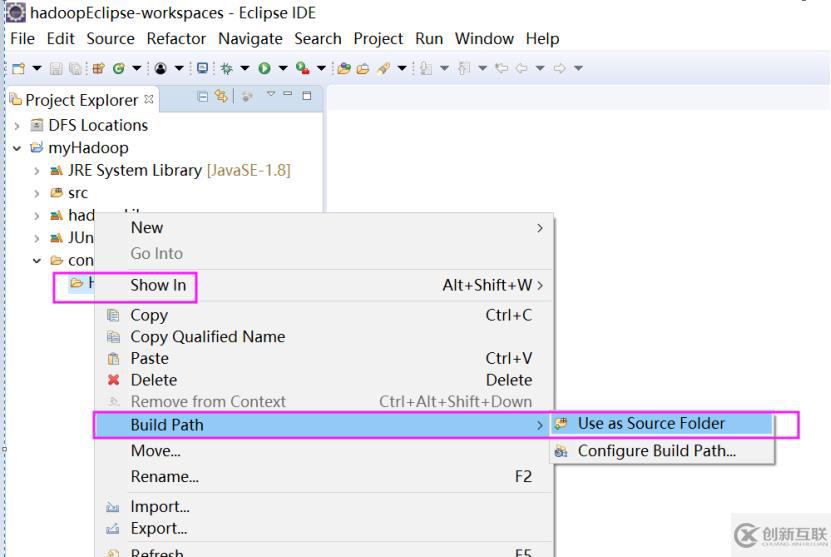Screen dimensions: 831x557
Task: Select the src source folder
Action: coord(77,193)
